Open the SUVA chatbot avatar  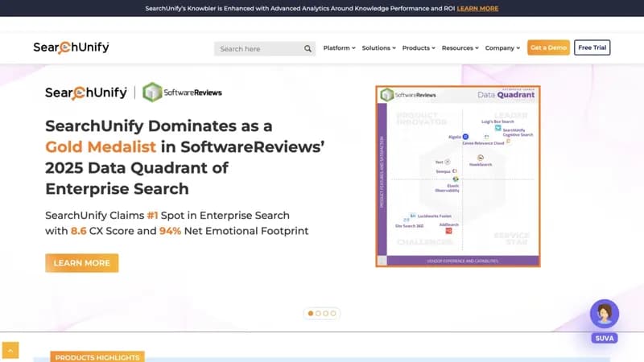tap(605, 314)
